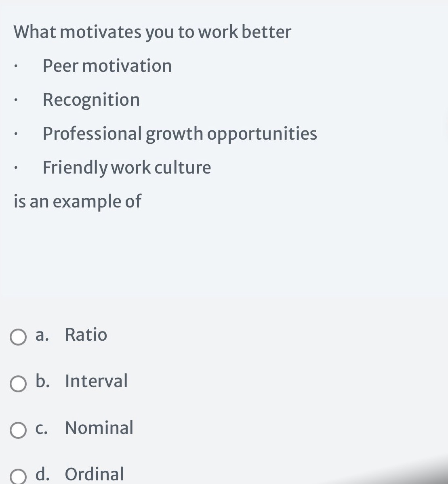Click the answer label Interval

coord(96,381)
